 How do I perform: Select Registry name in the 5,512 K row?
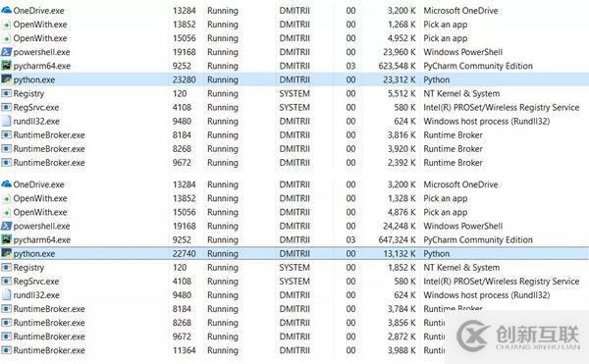[x=28, y=94]
